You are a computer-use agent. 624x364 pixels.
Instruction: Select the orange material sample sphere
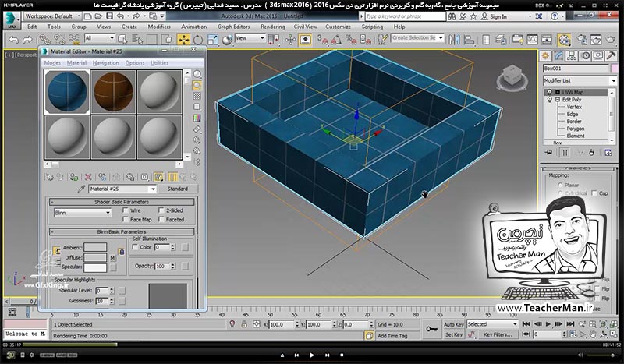click(113, 92)
